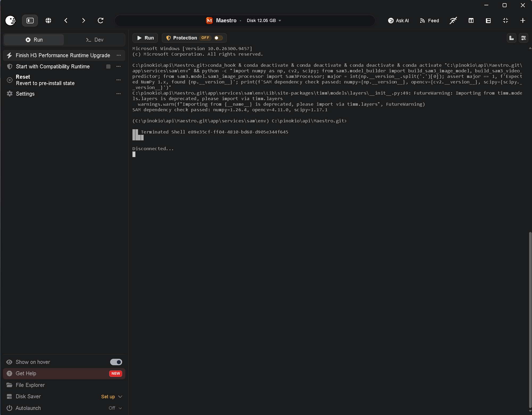Viewport: 532px width, 415px height.
Task: Click the Terminated Shell line in terminal
Action: tap(214, 132)
